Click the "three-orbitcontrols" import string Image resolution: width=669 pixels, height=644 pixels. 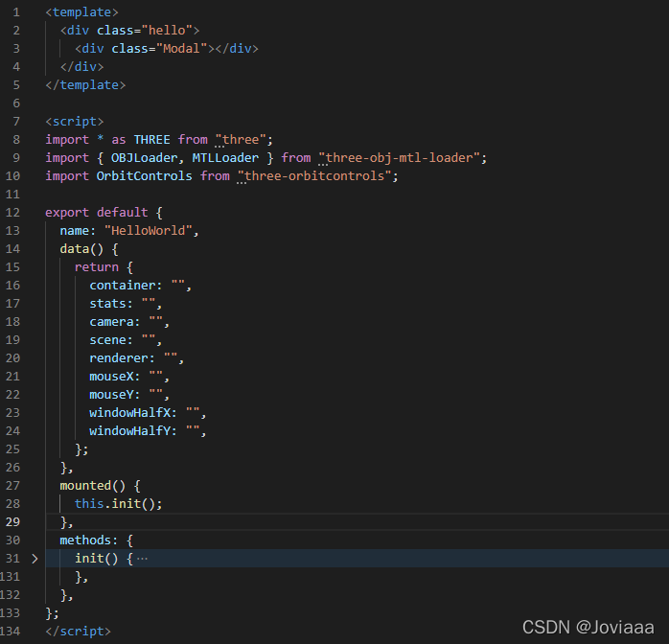(314, 176)
